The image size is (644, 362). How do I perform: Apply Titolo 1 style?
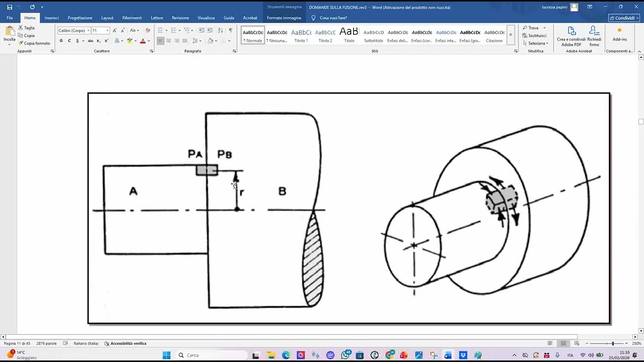tap(301, 35)
